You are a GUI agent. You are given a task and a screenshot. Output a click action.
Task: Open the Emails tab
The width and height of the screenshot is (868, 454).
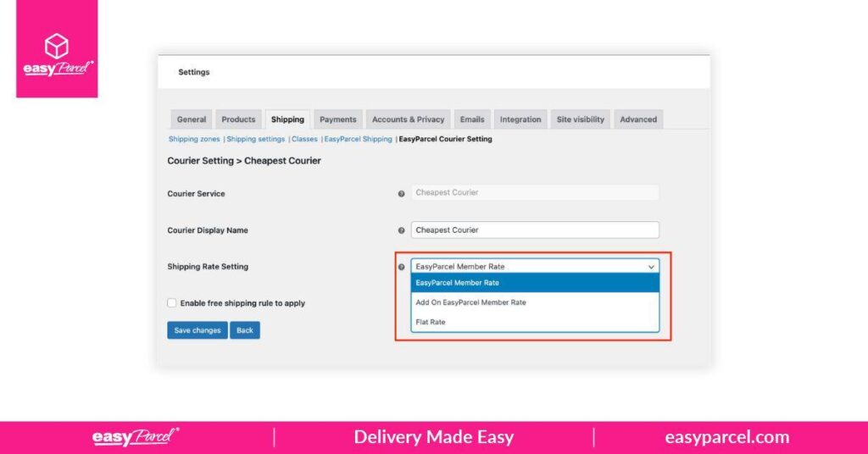[x=471, y=119]
